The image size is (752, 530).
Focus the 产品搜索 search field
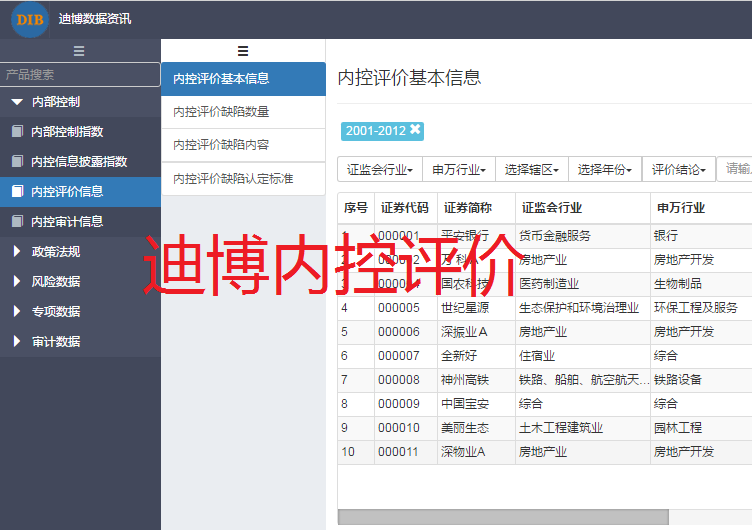[80, 74]
